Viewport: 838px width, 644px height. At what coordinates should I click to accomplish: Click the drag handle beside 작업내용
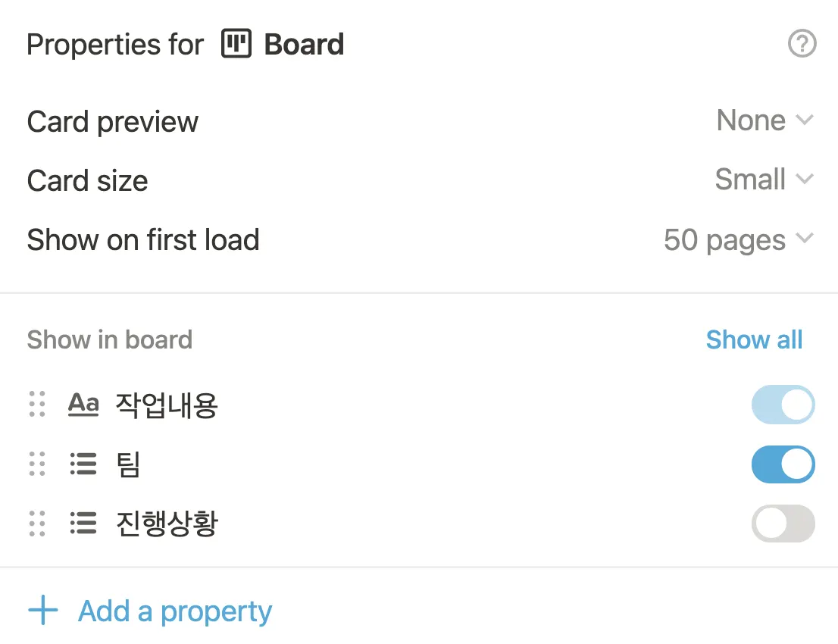tap(37, 405)
